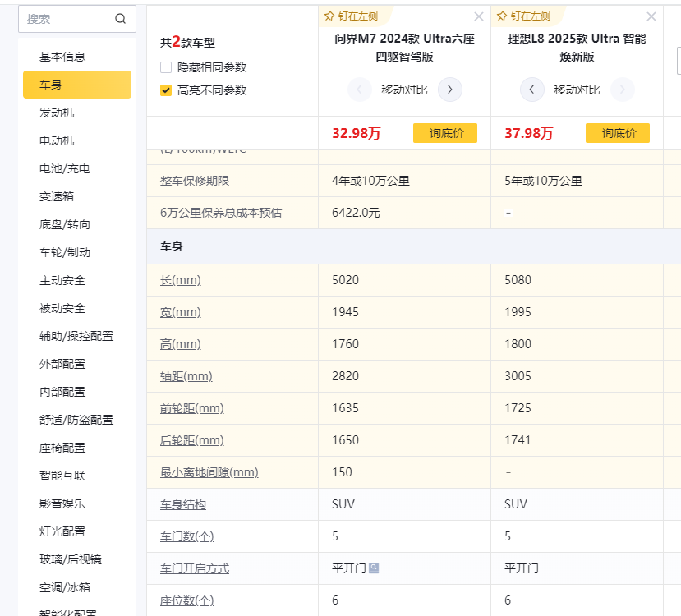Open 后轮距(mm) parameter link
Image resolution: width=681 pixels, height=616 pixels.
(x=192, y=440)
